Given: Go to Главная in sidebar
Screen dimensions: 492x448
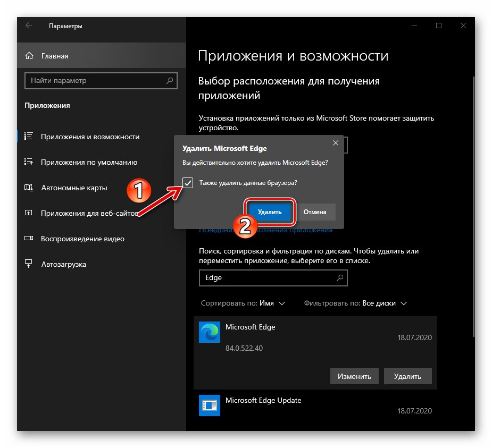Looking at the screenshot, I should pos(102,55).
